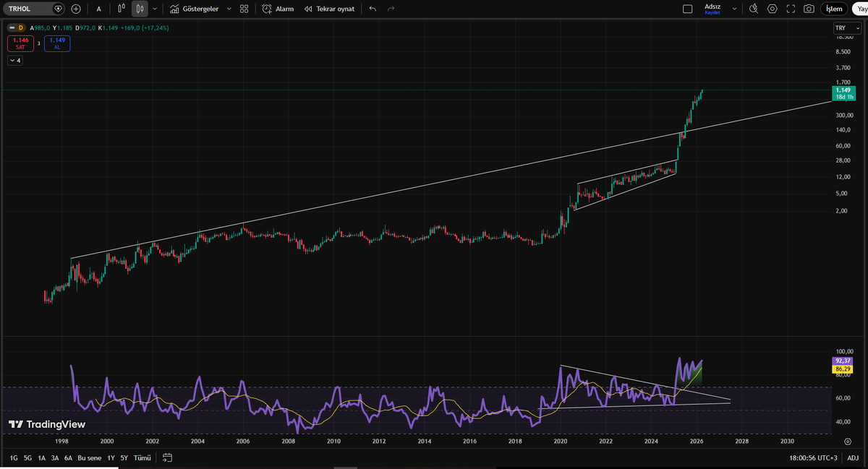The image size is (868, 469).
Task: Expand the chart style dropdown arrow
Action: 155,9
